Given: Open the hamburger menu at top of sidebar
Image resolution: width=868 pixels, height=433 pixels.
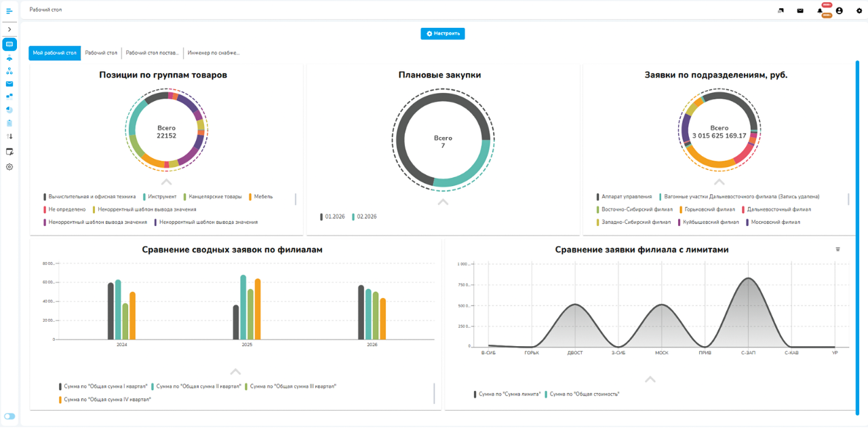Looking at the screenshot, I should 9,11.
